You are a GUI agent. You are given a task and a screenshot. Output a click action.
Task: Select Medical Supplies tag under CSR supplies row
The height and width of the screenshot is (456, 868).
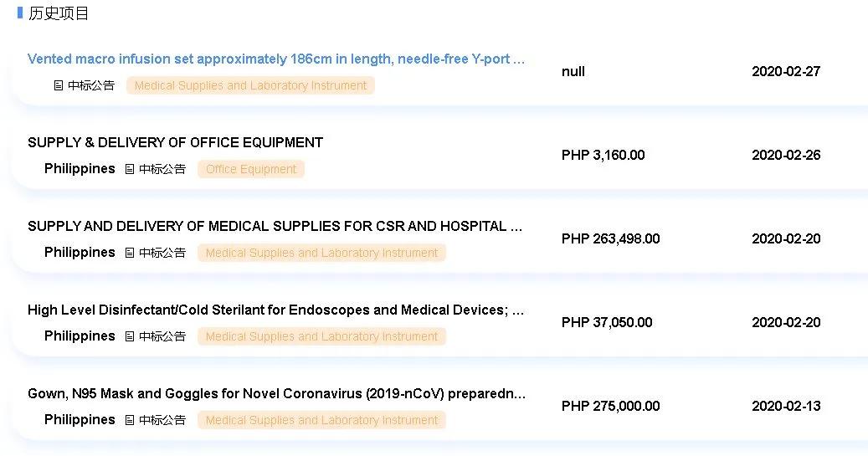click(x=321, y=253)
